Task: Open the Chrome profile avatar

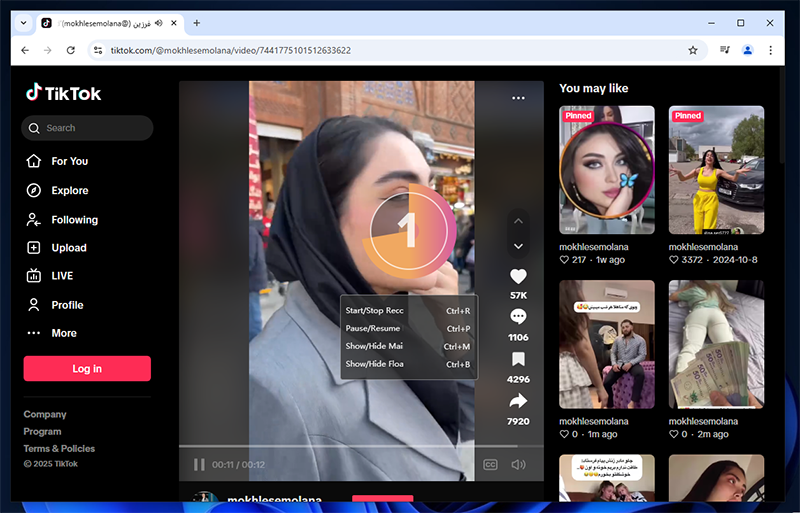Action: click(x=747, y=50)
